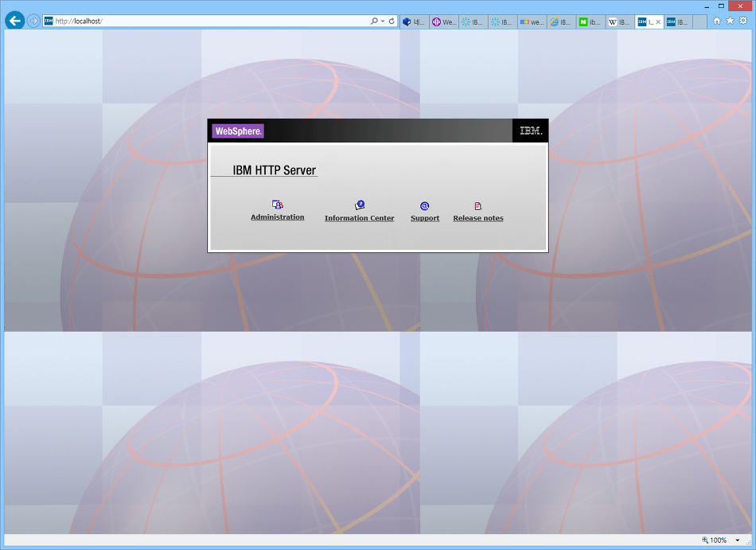
Task: Open the Administration link
Action: [278, 217]
